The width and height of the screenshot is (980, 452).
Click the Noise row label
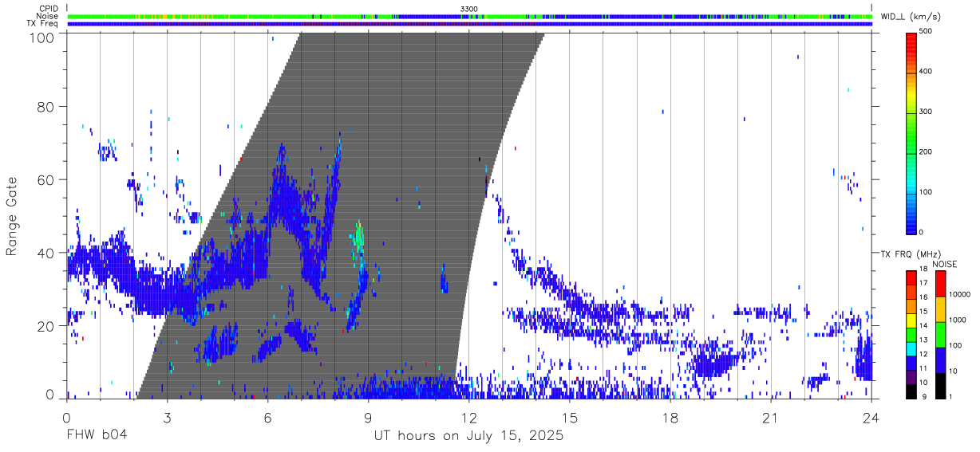pyautogui.click(x=47, y=16)
